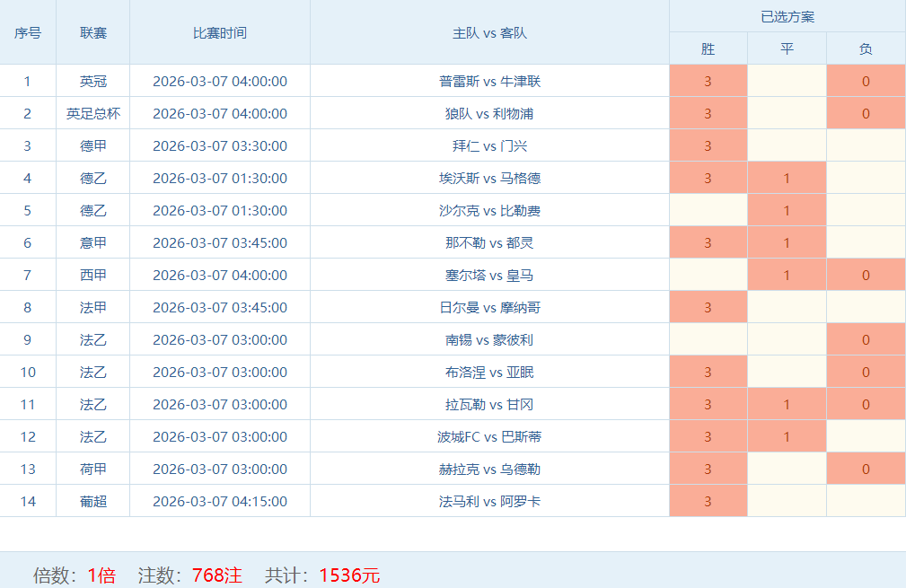This screenshot has height=588, width=906.
Task: Click the 胜 column header
Action: click(708, 48)
